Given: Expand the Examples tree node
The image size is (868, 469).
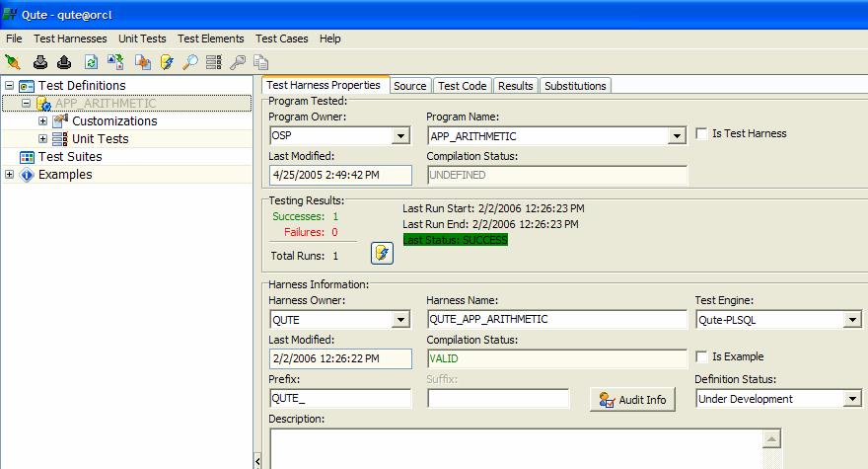Looking at the screenshot, I should coord(10,175).
